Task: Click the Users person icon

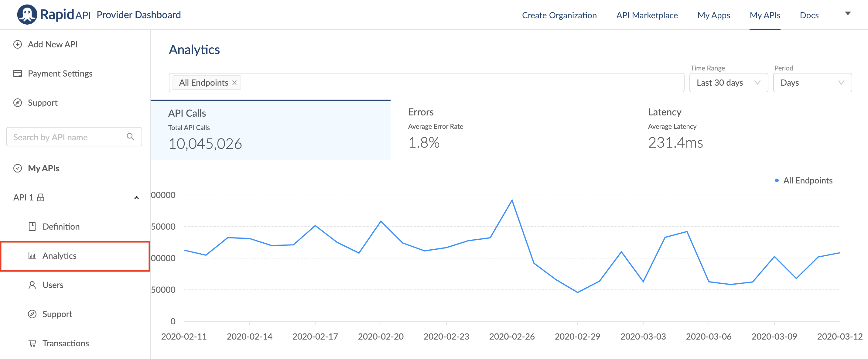Action: click(x=32, y=285)
